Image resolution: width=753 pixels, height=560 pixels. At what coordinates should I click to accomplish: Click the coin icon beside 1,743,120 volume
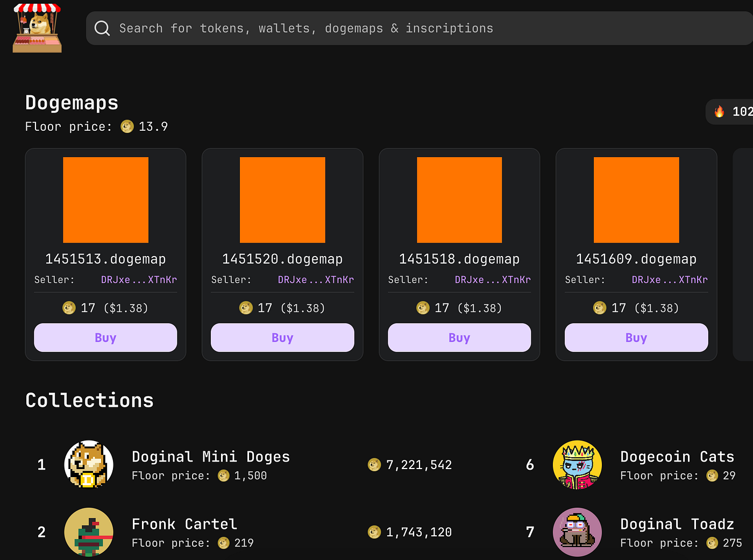coord(374,532)
